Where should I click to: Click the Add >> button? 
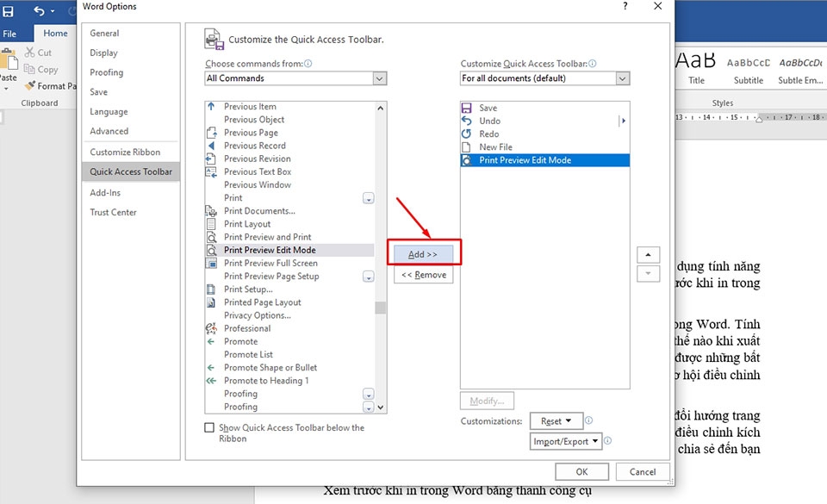pos(423,254)
